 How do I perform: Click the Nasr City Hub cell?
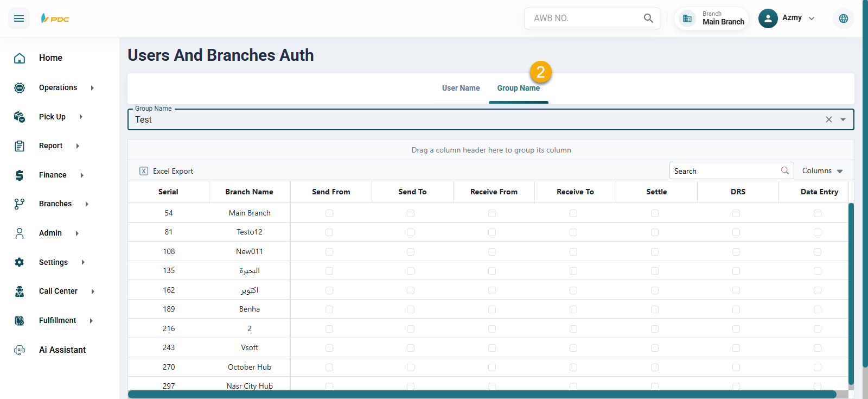coord(250,385)
